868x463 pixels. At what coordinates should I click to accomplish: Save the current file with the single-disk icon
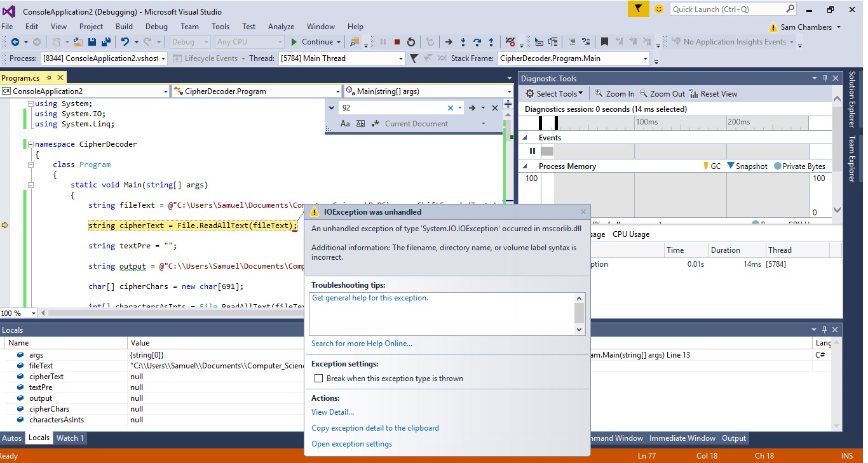(92, 42)
